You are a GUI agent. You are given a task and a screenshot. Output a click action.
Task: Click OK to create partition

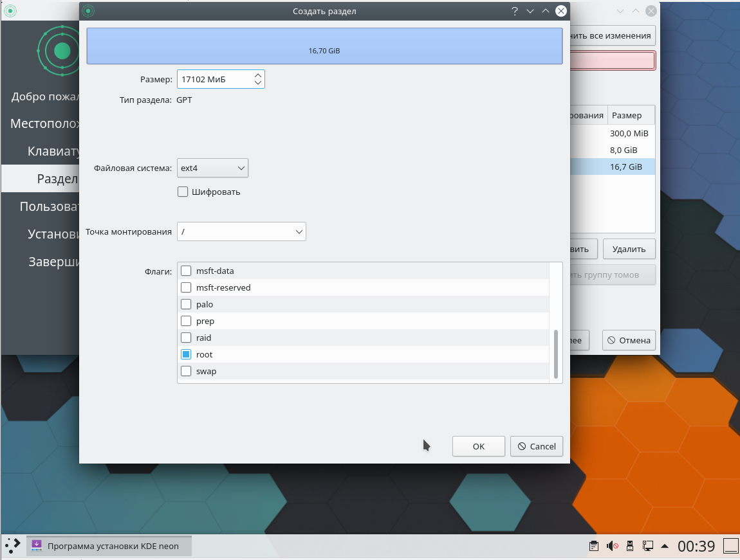[x=479, y=446]
